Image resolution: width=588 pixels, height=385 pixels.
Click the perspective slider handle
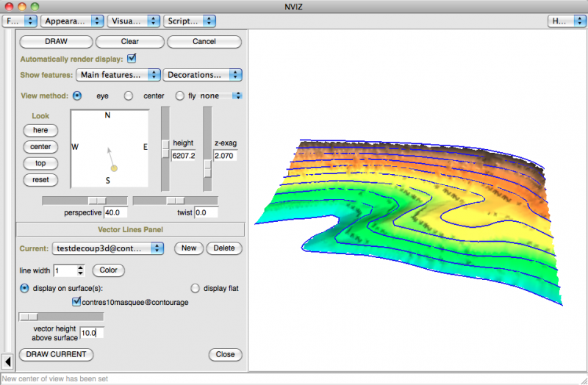point(96,201)
